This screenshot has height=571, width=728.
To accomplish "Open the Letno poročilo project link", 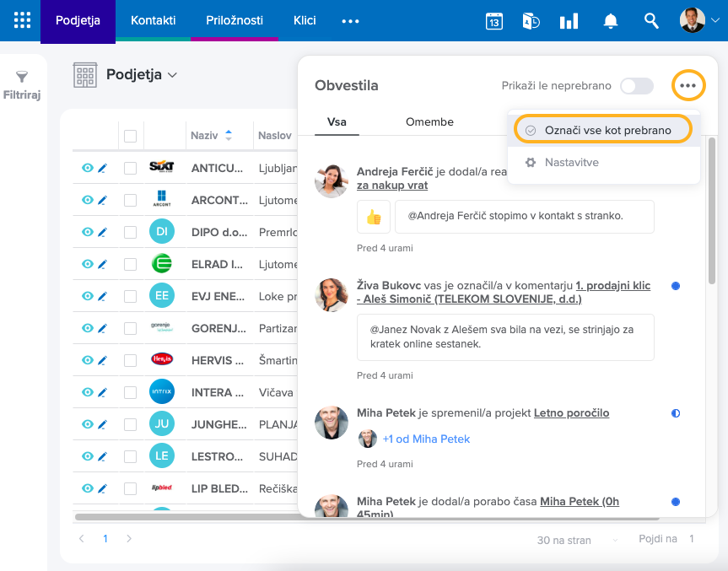I will 571,413.
